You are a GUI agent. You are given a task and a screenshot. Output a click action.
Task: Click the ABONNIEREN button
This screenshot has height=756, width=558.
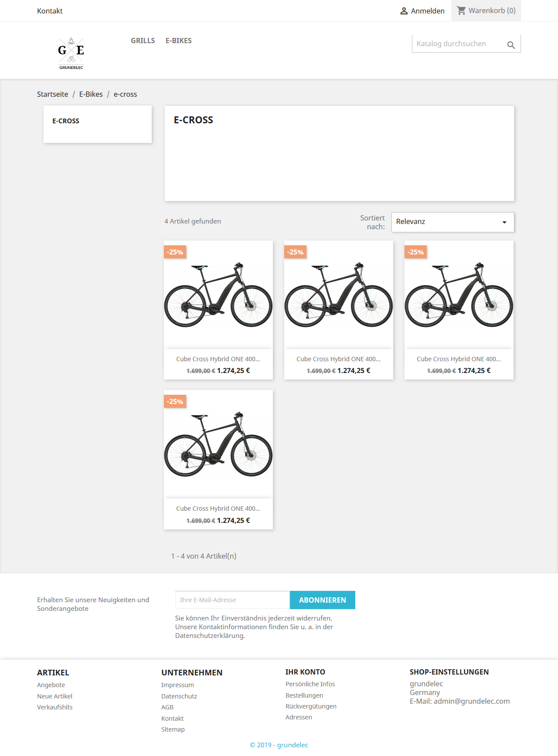click(323, 600)
